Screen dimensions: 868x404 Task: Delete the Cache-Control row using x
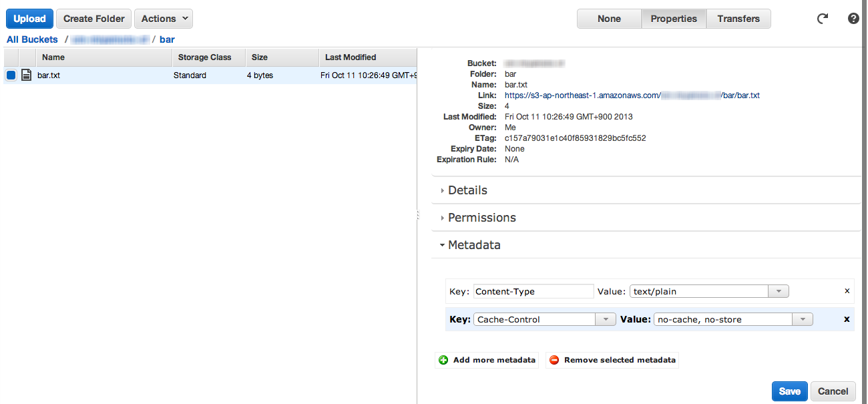pyautogui.click(x=847, y=319)
